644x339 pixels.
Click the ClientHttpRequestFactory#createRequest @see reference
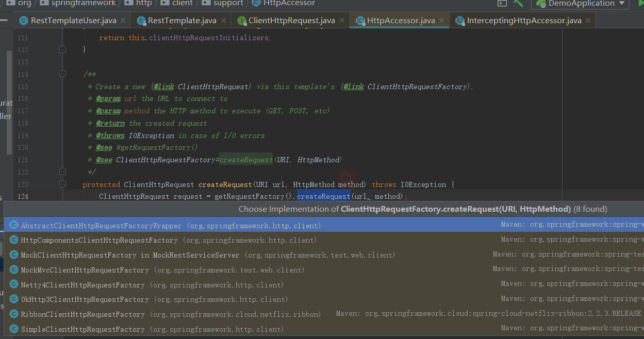tap(229, 160)
